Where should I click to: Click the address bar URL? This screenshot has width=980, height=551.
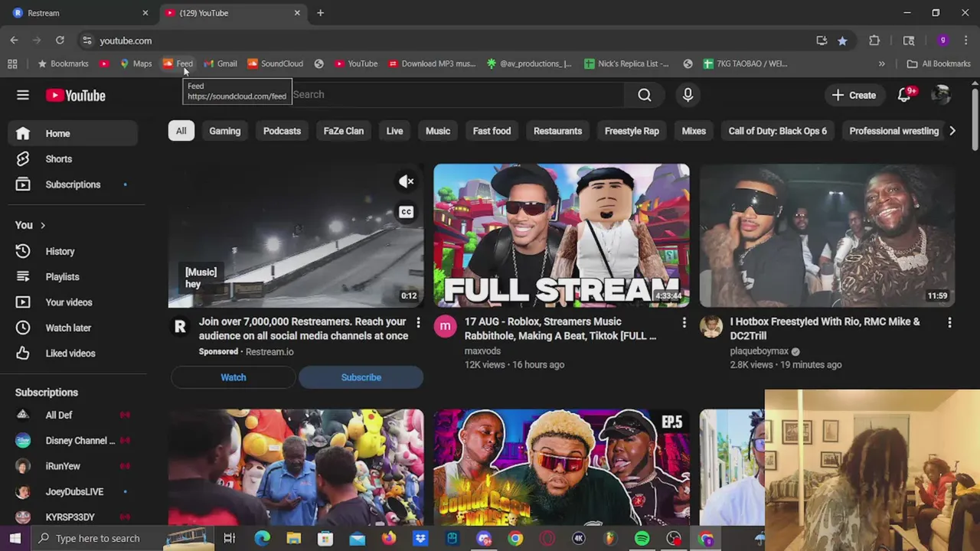[x=126, y=41]
